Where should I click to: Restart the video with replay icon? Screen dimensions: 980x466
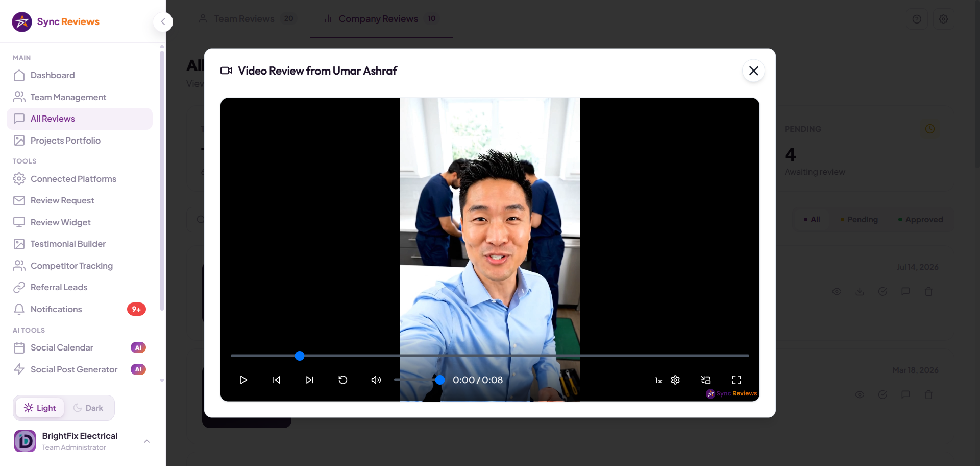coord(343,380)
